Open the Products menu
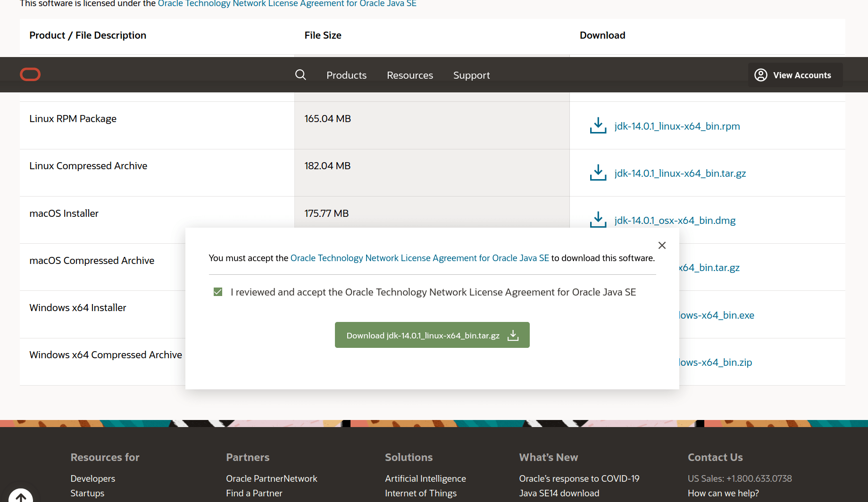Image resolution: width=868 pixels, height=502 pixels. click(346, 75)
